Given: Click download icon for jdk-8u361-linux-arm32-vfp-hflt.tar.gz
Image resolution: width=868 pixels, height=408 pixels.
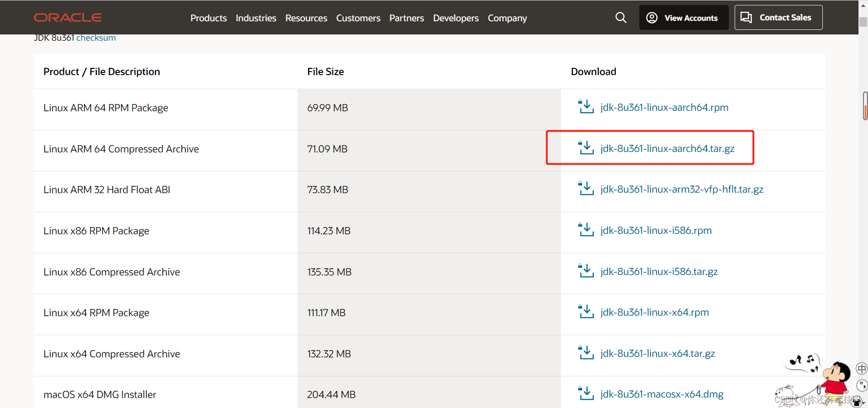Looking at the screenshot, I should [x=586, y=189].
